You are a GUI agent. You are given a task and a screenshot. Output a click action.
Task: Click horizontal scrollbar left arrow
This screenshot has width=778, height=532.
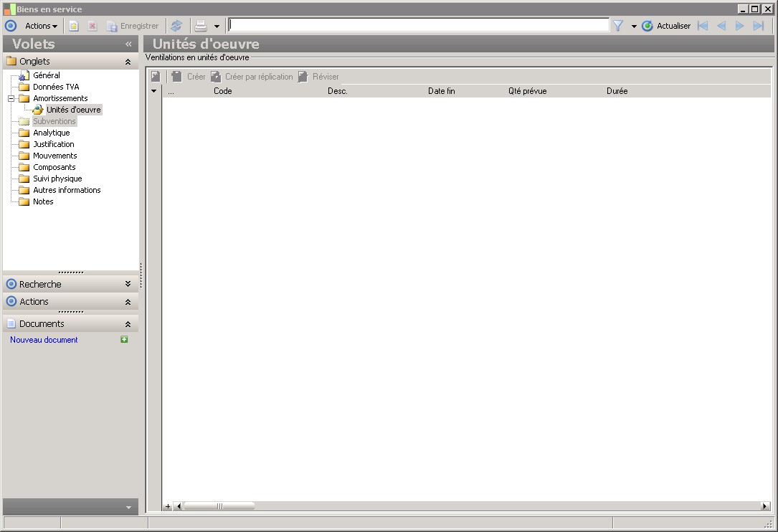179,506
